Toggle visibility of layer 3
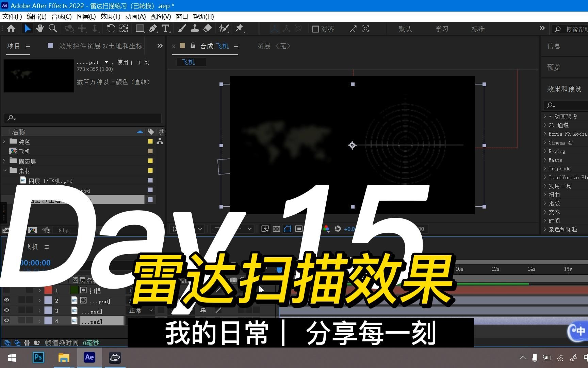Viewport: 588px width, 368px height. click(6, 310)
